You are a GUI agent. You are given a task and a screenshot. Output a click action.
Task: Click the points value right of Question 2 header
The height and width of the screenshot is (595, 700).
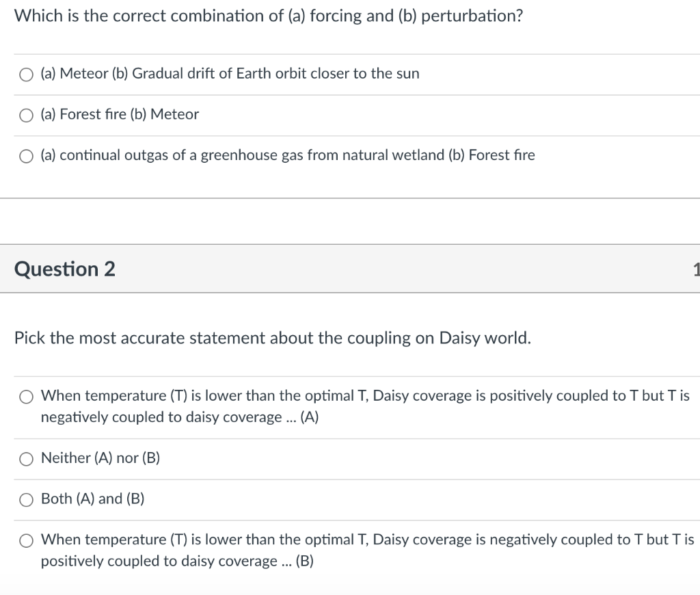695,269
